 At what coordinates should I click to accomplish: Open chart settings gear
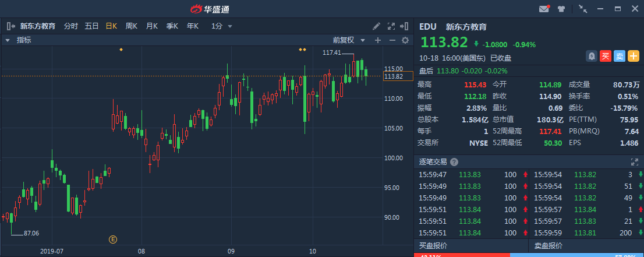405,40
